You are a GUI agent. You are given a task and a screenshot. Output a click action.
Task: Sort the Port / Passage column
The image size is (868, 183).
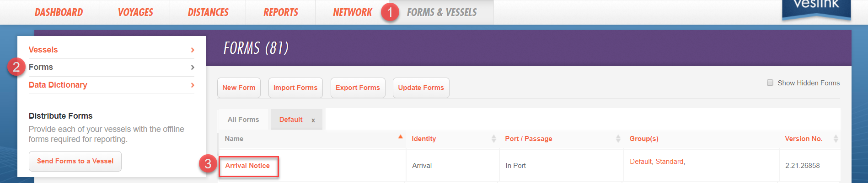click(x=618, y=139)
